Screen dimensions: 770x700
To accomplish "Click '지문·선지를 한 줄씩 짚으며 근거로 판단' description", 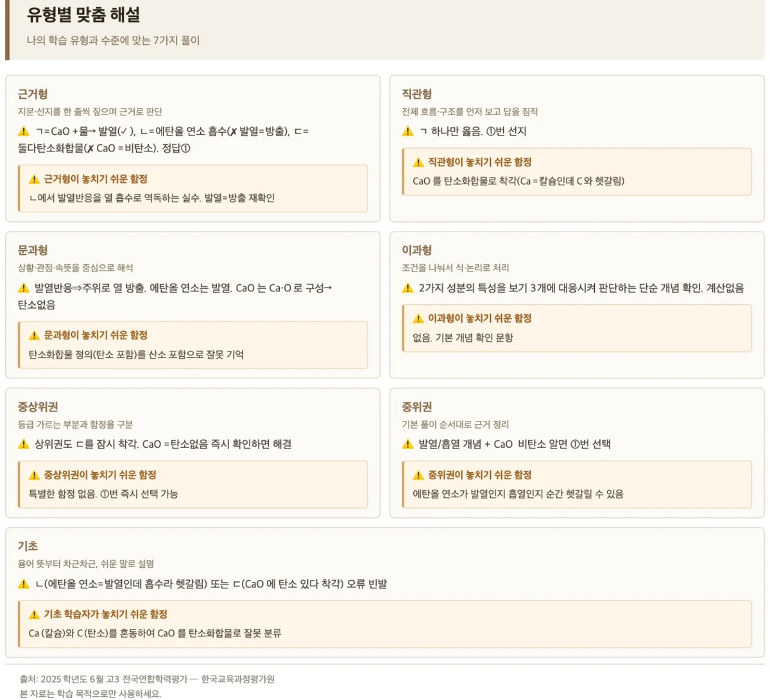I will click(90, 112).
